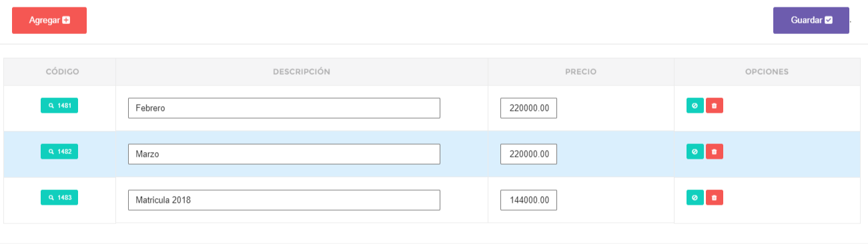Delete the Febrero row with trash icon
This screenshot has width=868, height=244.
click(715, 105)
